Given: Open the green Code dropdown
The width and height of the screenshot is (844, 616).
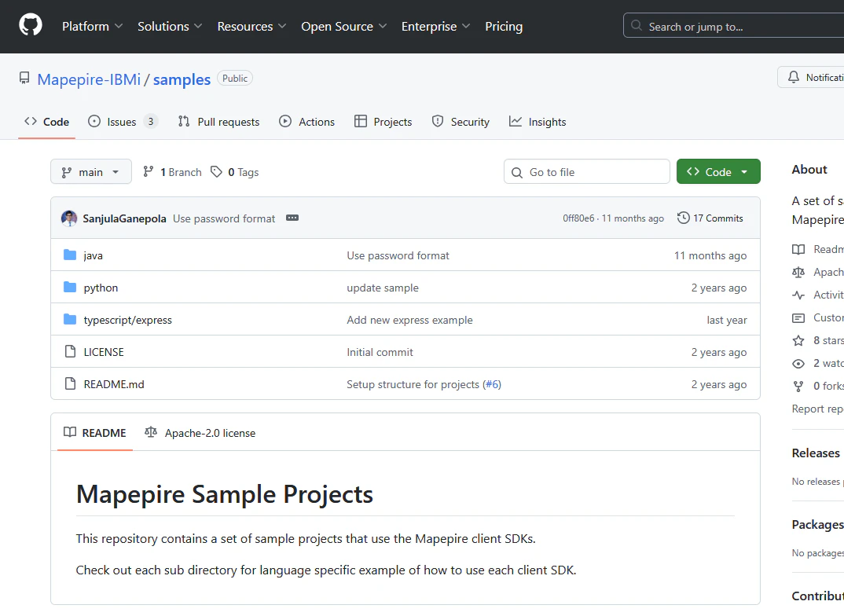Looking at the screenshot, I should point(718,171).
